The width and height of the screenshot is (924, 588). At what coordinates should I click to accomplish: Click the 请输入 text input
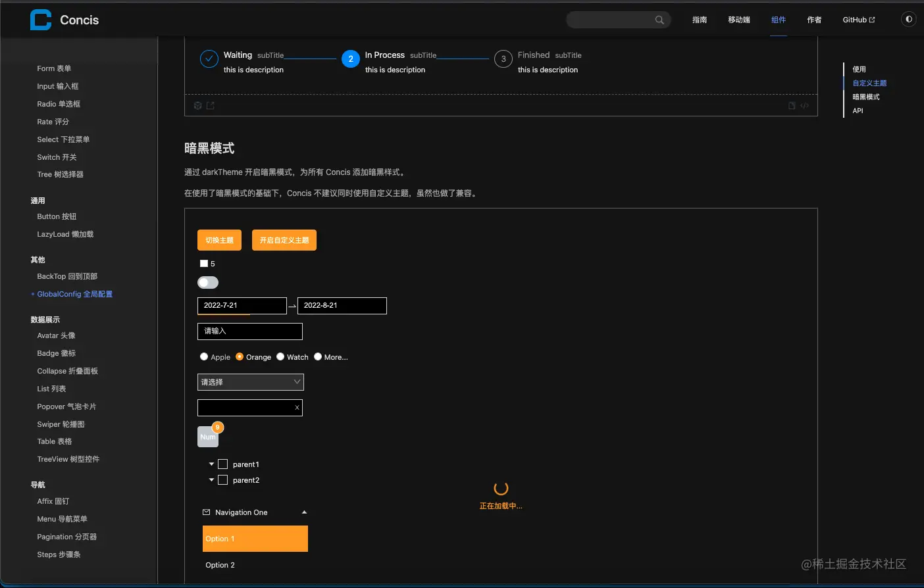pos(250,331)
